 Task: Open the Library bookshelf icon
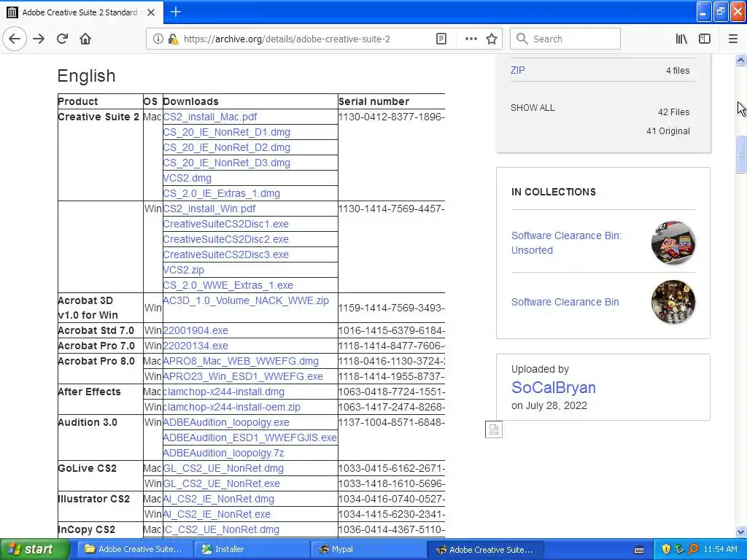point(681,39)
